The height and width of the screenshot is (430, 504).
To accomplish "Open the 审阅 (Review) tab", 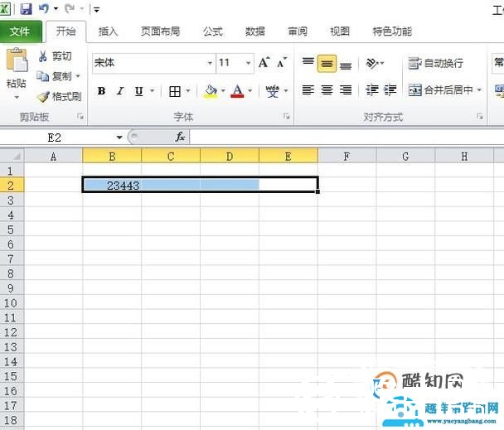I will tap(298, 31).
